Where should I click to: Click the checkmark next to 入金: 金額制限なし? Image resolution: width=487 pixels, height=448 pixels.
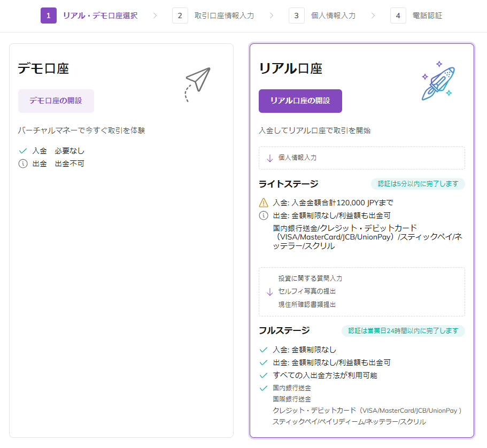[x=264, y=350]
